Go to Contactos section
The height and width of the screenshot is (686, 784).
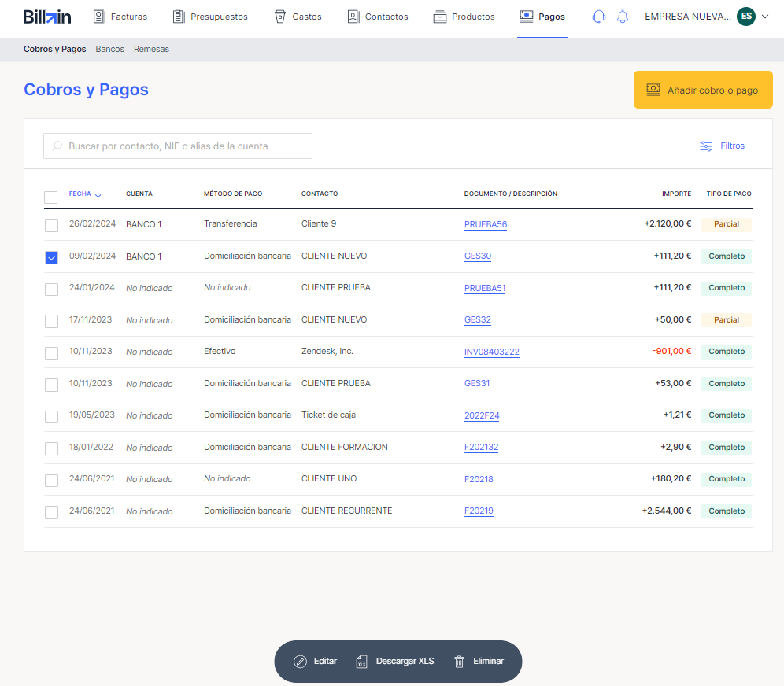(x=378, y=17)
